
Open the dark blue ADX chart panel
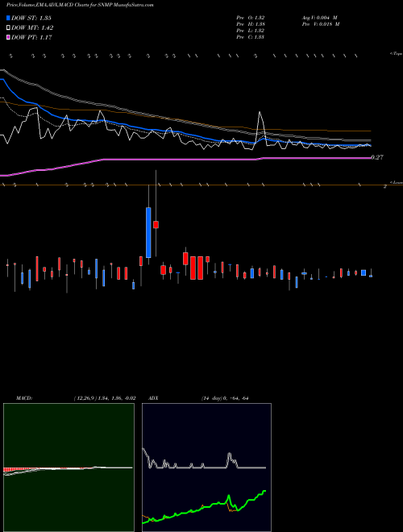click(206, 468)
